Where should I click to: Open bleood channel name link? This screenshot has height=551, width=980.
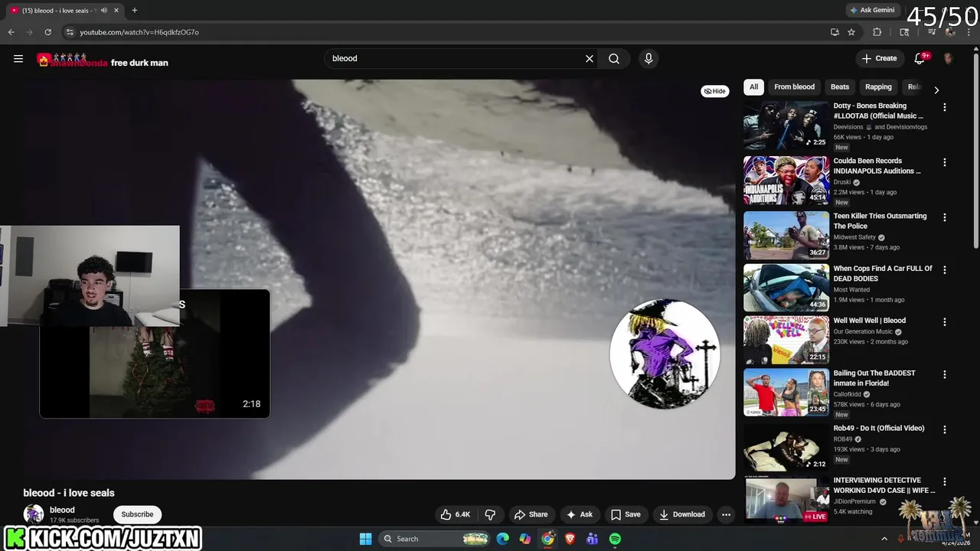pos(62,510)
